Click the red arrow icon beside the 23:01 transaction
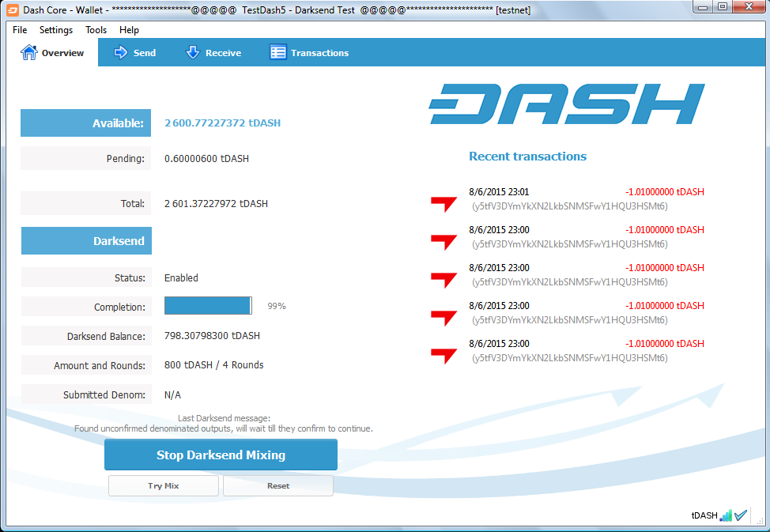This screenshot has width=770, height=532. (x=444, y=204)
